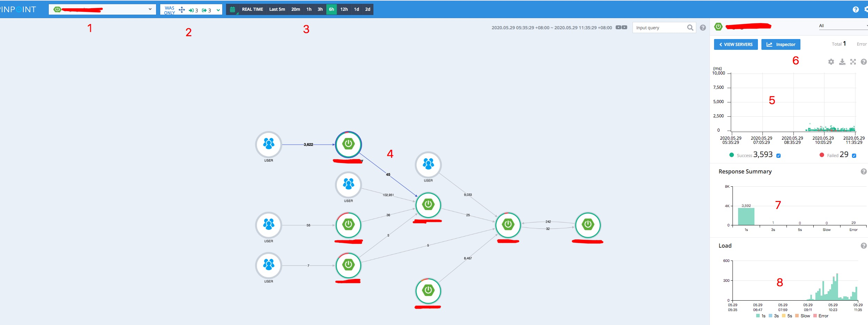Switch to REAL TIME mode
Image resolution: width=868 pixels, height=325 pixels.
click(x=252, y=9)
